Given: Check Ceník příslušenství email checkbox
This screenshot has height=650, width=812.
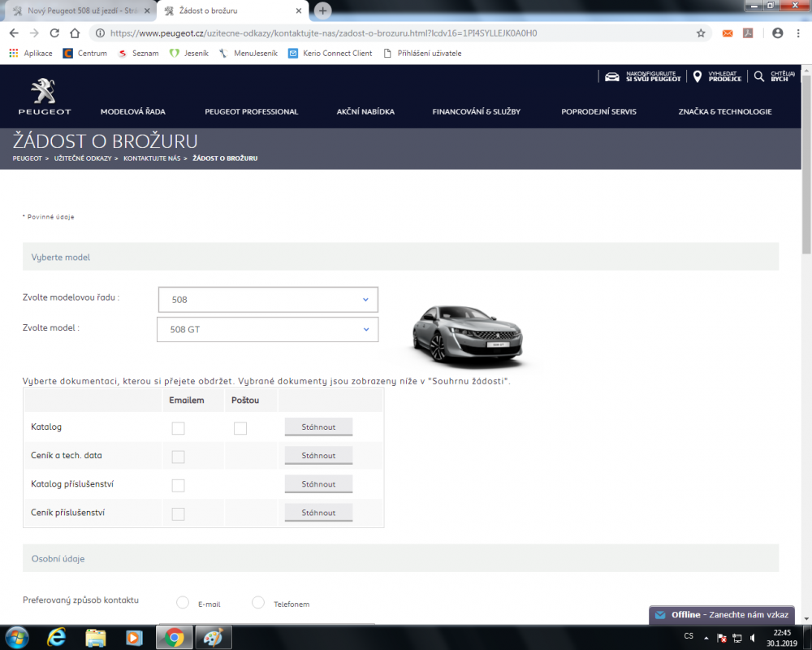Looking at the screenshot, I should tap(178, 513).
